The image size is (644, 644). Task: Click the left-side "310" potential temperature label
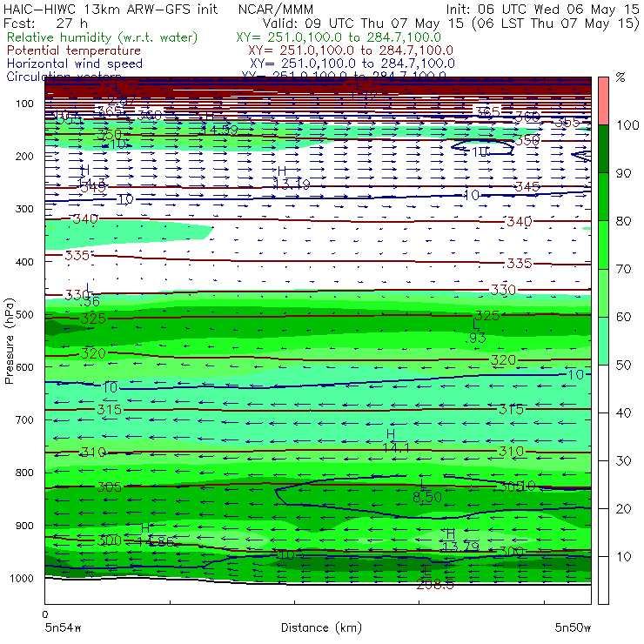tap(93, 453)
